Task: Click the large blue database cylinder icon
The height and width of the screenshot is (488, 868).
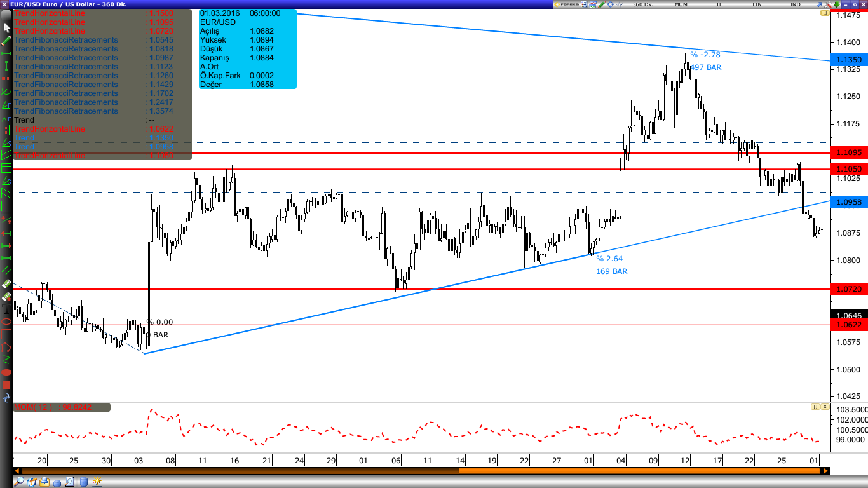Action: pyautogui.click(x=83, y=482)
